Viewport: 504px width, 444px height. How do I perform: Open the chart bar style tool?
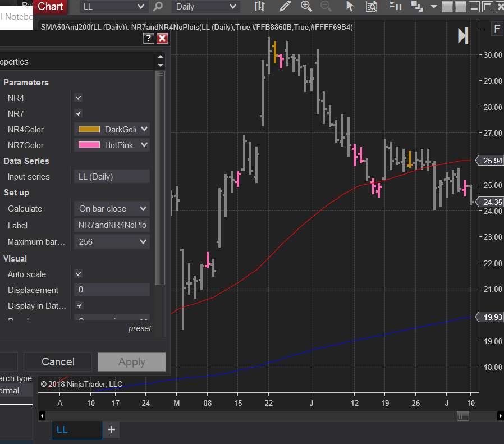[x=259, y=6]
